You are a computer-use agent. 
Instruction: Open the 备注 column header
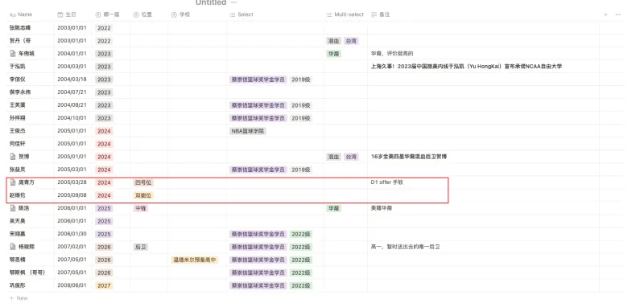tap(380, 14)
